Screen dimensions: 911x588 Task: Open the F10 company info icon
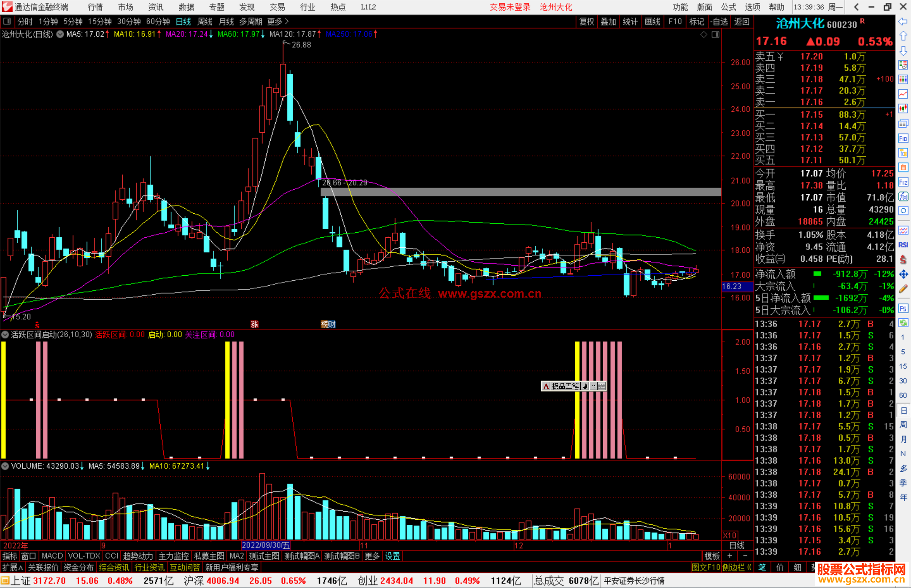click(903, 138)
